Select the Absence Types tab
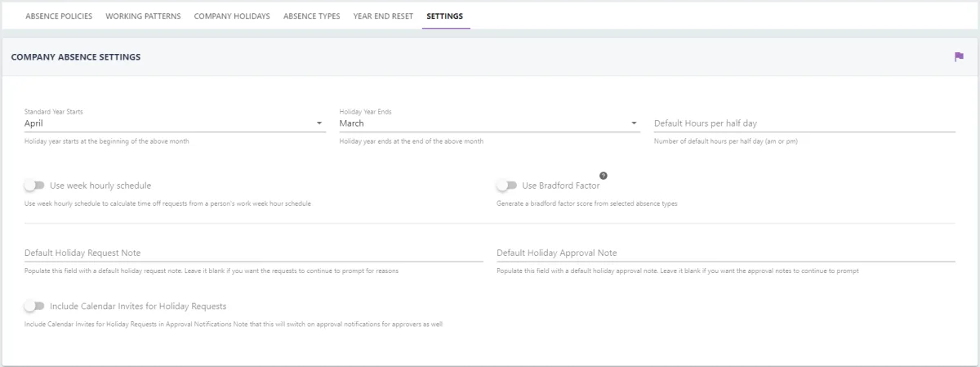This screenshot has width=980, height=367. click(x=312, y=16)
